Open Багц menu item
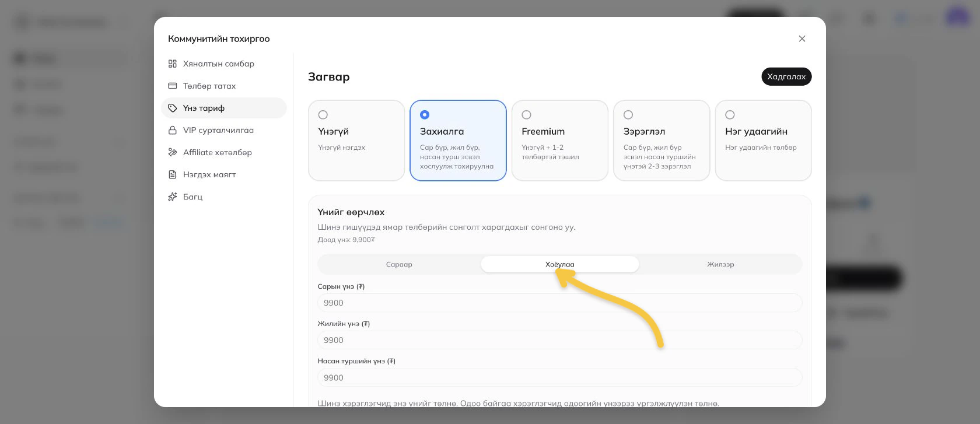The image size is (980, 424). tap(224, 197)
